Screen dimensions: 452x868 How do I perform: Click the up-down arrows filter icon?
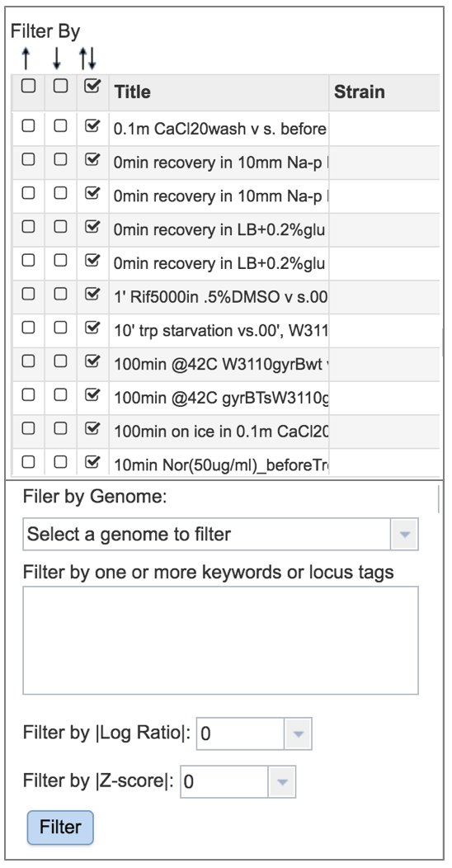[x=88, y=58]
